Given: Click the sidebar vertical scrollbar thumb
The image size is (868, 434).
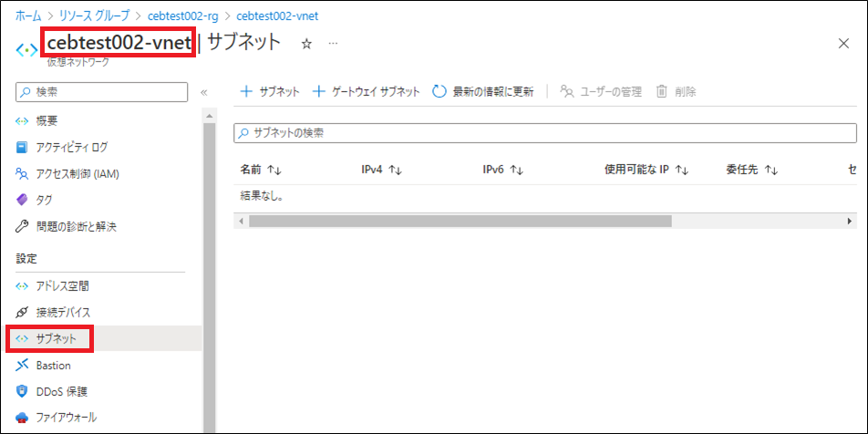Looking at the screenshot, I should point(210,278).
